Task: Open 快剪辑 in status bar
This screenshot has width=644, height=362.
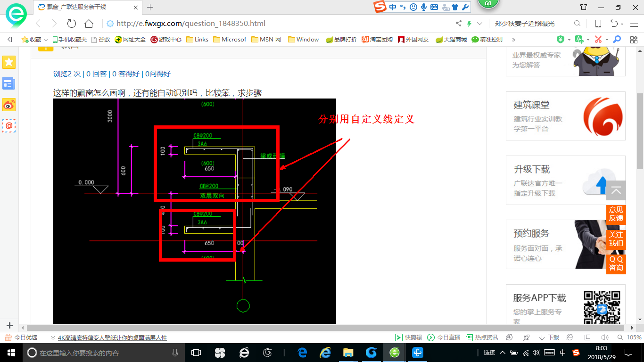Action: 408,337
